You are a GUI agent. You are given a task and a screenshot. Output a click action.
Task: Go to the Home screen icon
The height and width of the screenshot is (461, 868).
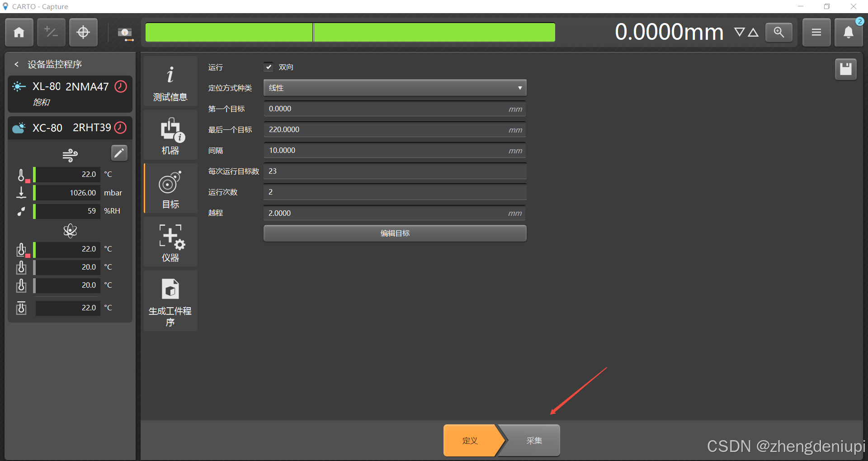click(x=19, y=32)
